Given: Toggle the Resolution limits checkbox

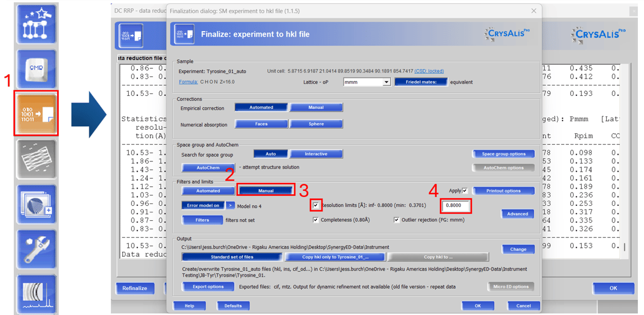Looking at the screenshot, I should 315,205.
